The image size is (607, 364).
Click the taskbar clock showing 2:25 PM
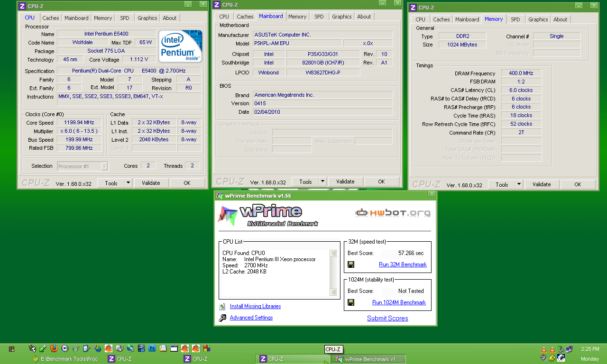590,349
